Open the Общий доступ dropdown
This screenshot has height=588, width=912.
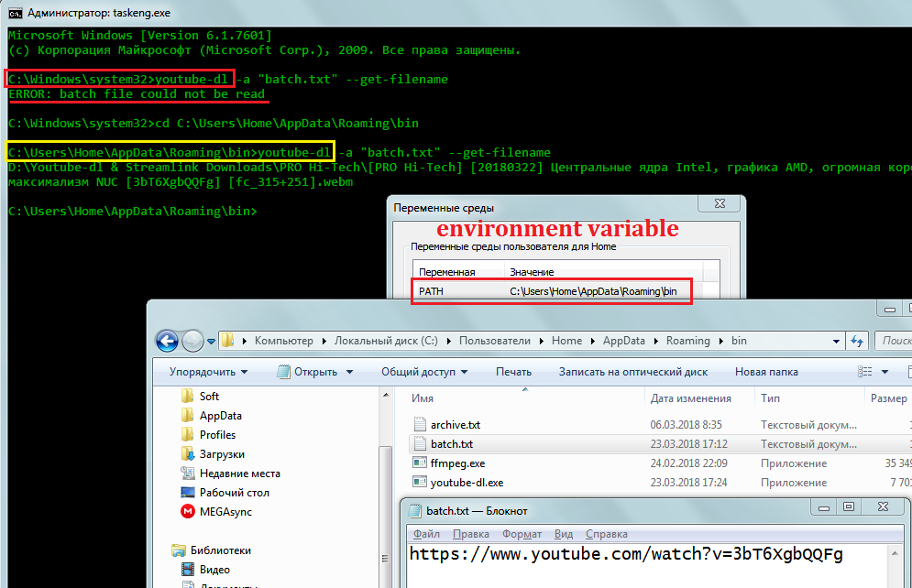424,372
